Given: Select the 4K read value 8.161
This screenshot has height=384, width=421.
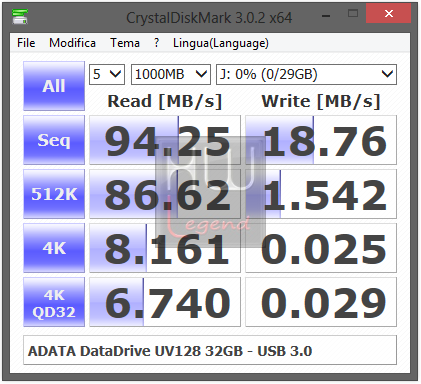Looking at the screenshot, I should click(x=165, y=248).
